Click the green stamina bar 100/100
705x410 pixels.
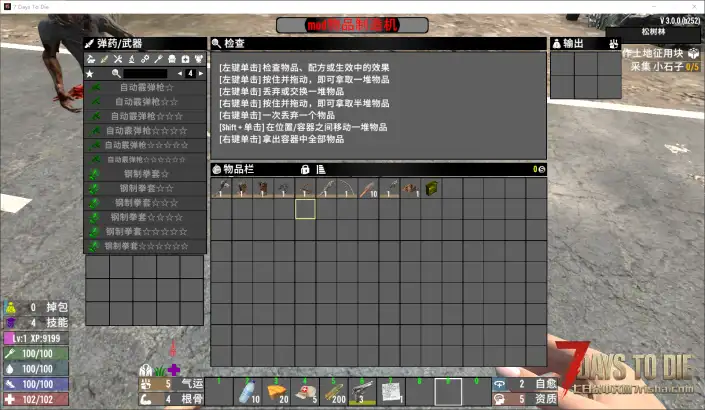tap(36, 353)
